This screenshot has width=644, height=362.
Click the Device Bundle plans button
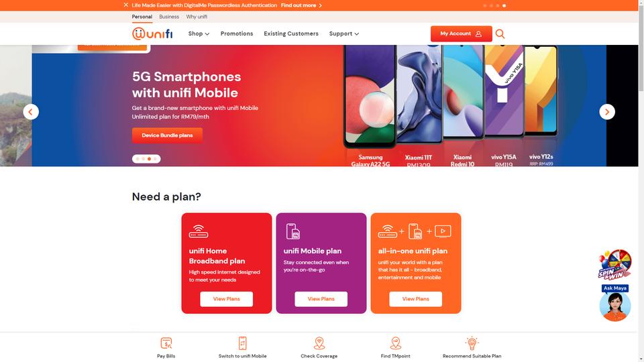pyautogui.click(x=167, y=135)
